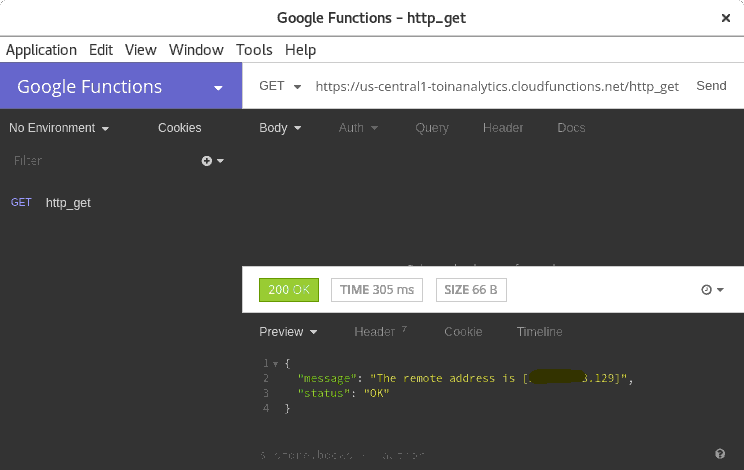Screen dimensions: 744x470
Task: Switch to the Timeline tab
Action: coord(539,332)
